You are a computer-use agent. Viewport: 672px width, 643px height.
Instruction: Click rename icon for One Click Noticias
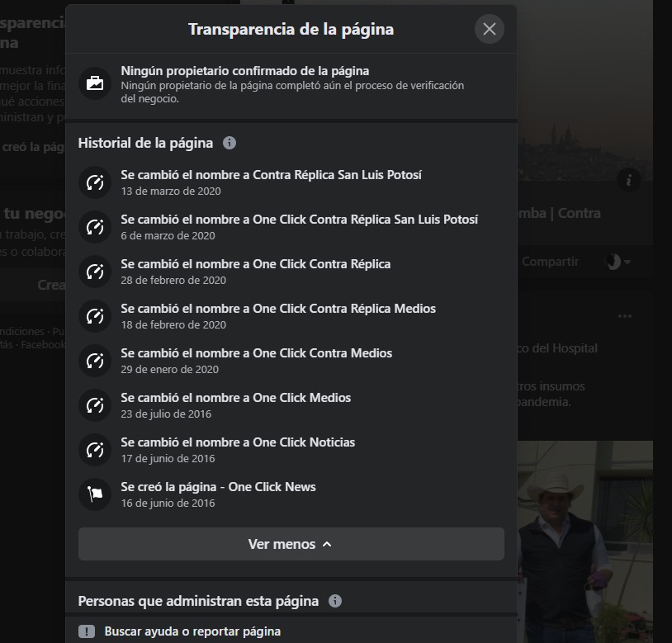pyautogui.click(x=95, y=450)
